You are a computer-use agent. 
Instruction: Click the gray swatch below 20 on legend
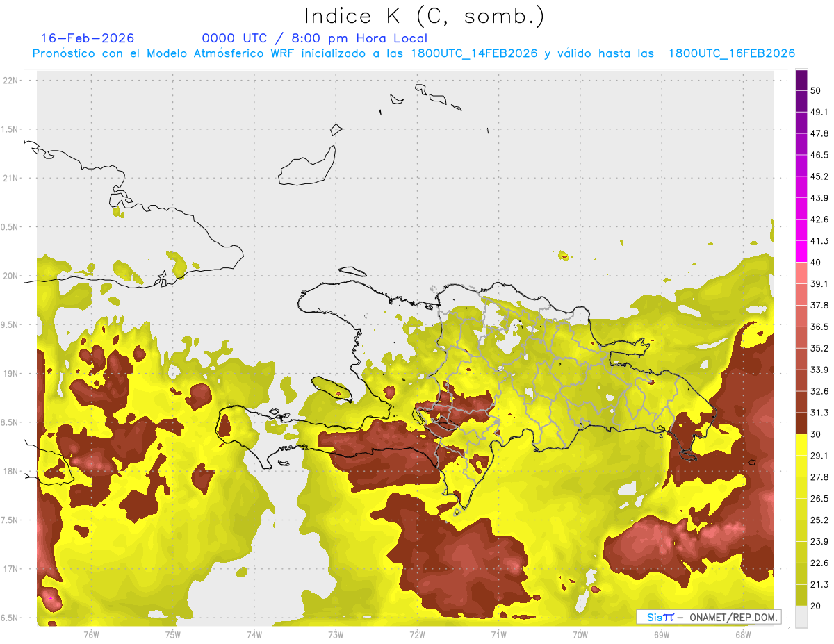[x=801, y=617]
